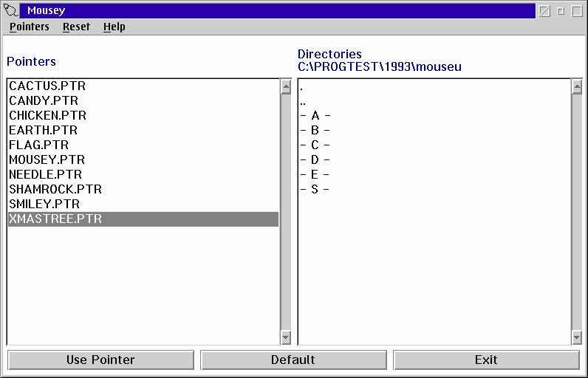Select MOUSEY.PTR in the pointers list

coord(143,159)
